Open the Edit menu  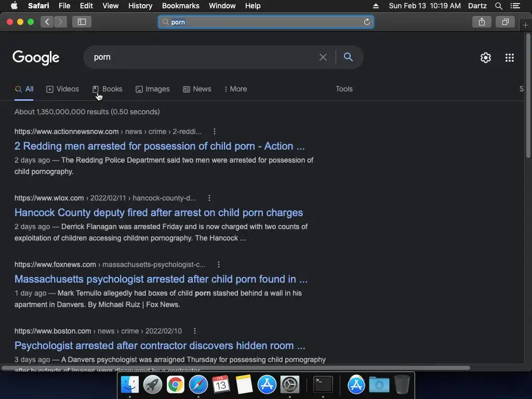(86, 6)
